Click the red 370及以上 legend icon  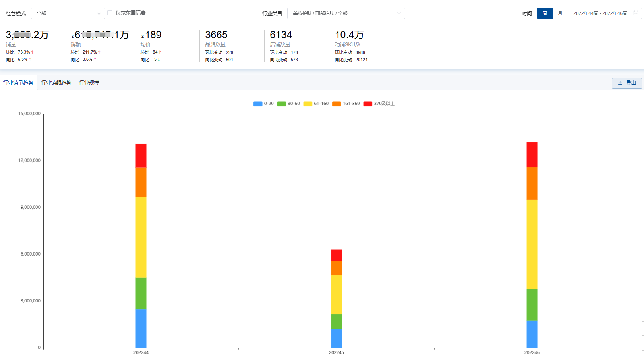tap(367, 104)
